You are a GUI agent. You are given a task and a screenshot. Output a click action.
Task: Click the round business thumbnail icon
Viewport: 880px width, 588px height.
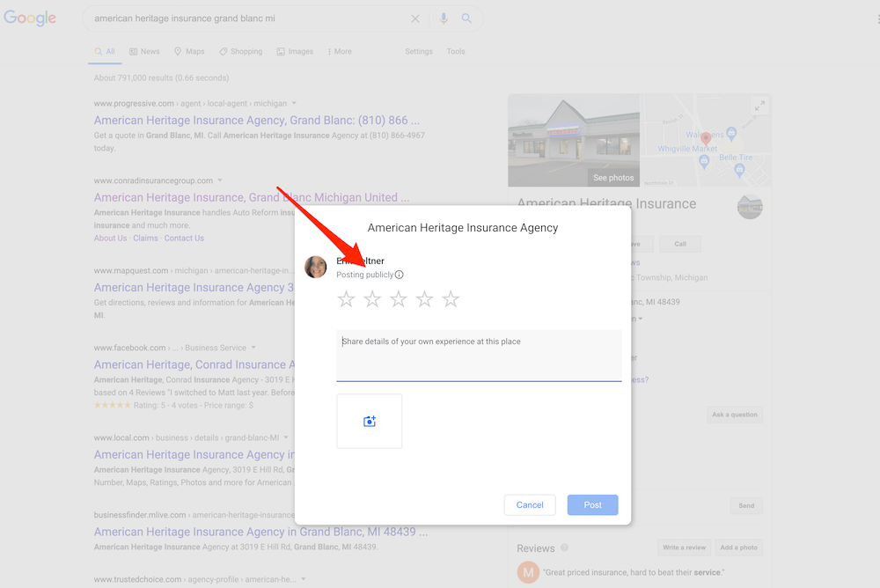point(750,207)
